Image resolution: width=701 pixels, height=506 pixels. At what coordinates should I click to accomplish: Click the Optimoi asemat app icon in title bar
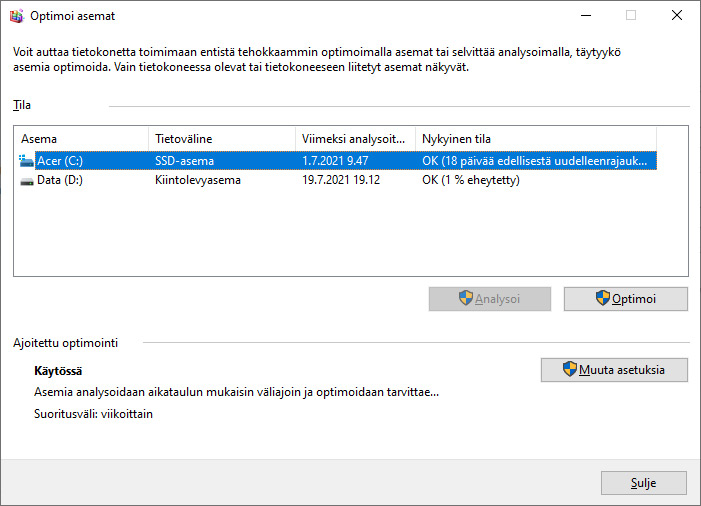17,16
